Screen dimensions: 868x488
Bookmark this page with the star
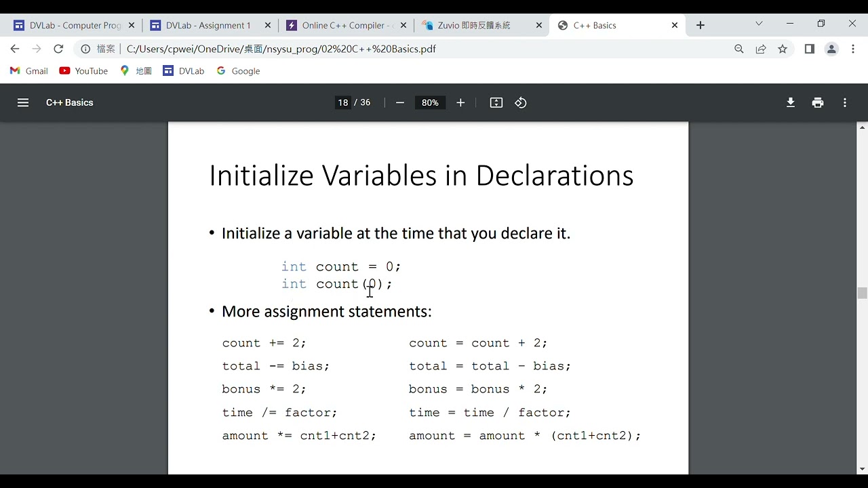783,49
